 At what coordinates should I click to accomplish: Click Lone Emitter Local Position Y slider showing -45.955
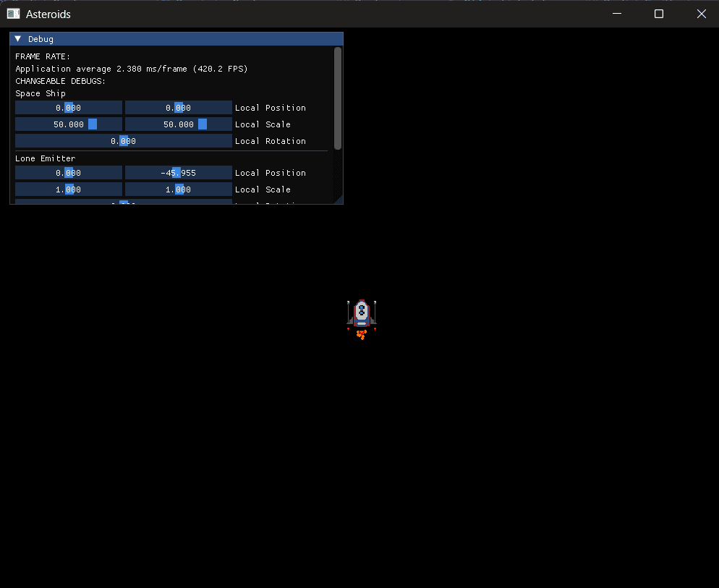pos(179,173)
